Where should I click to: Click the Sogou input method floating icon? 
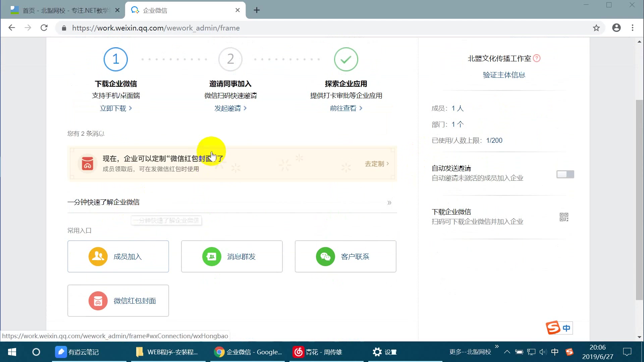tap(553, 327)
